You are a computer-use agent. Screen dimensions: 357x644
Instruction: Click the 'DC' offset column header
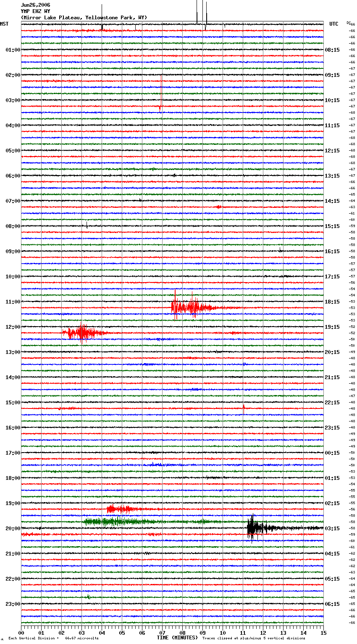coord(349,23)
